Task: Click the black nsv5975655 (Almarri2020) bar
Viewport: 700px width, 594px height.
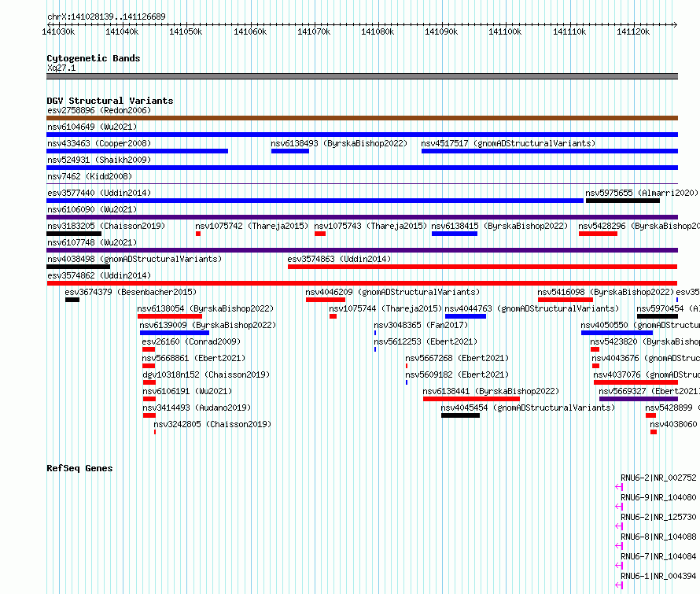Action: (x=623, y=201)
